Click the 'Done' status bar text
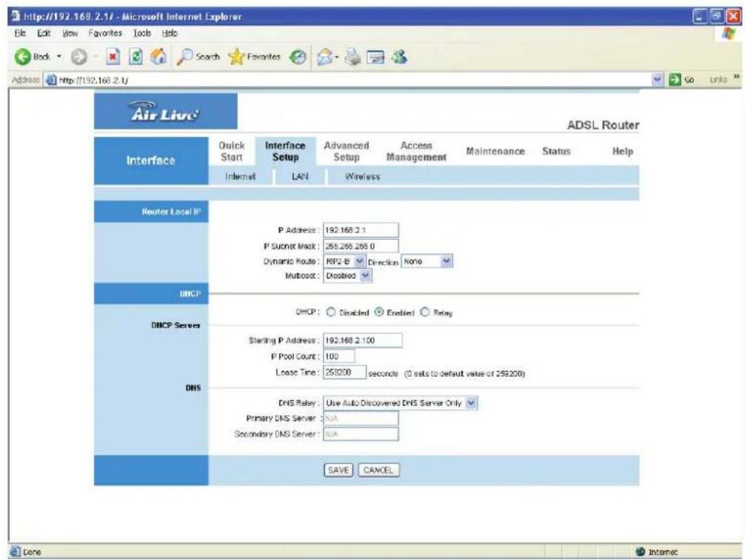This screenshot has height=560, width=745. [32, 552]
